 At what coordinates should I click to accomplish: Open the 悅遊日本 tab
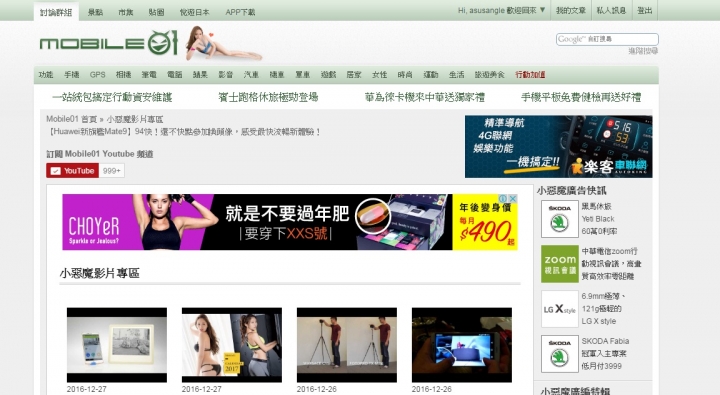194,12
